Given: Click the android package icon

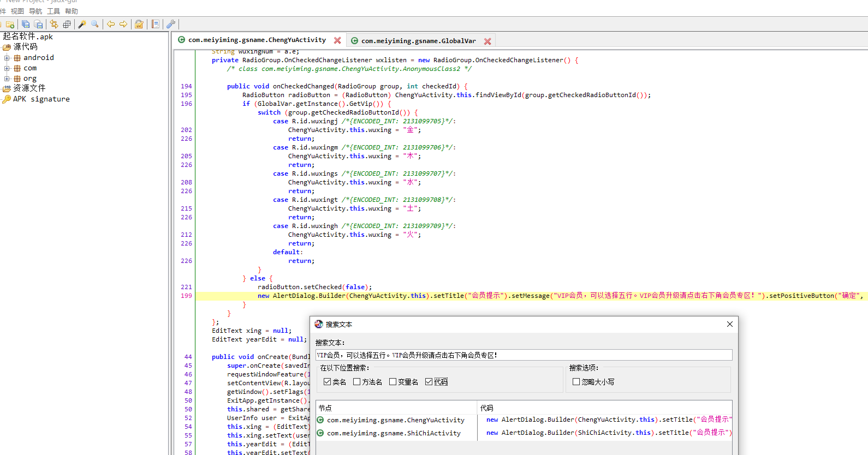Looking at the screenshot, I should point(17,58).
